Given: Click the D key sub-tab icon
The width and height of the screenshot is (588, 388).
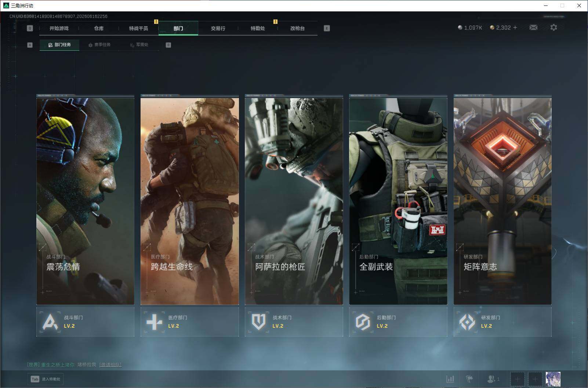Looking at the screenshot, I should [x=168, y=45].
